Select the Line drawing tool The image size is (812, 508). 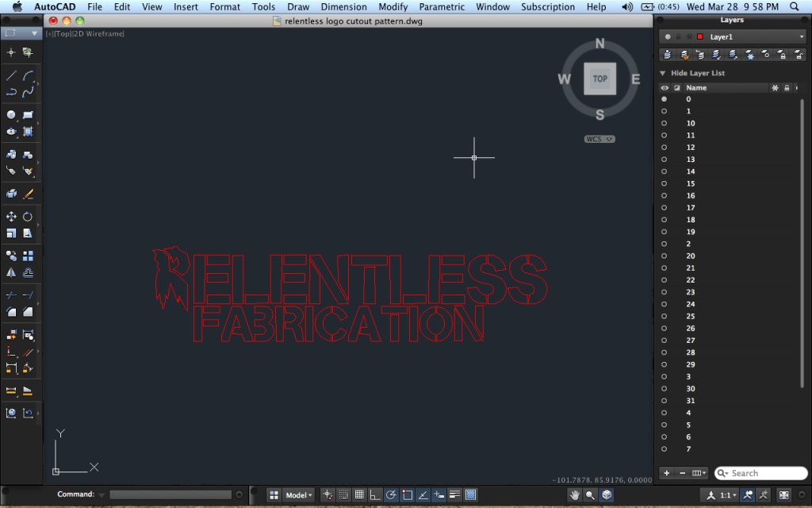[11, 75]
